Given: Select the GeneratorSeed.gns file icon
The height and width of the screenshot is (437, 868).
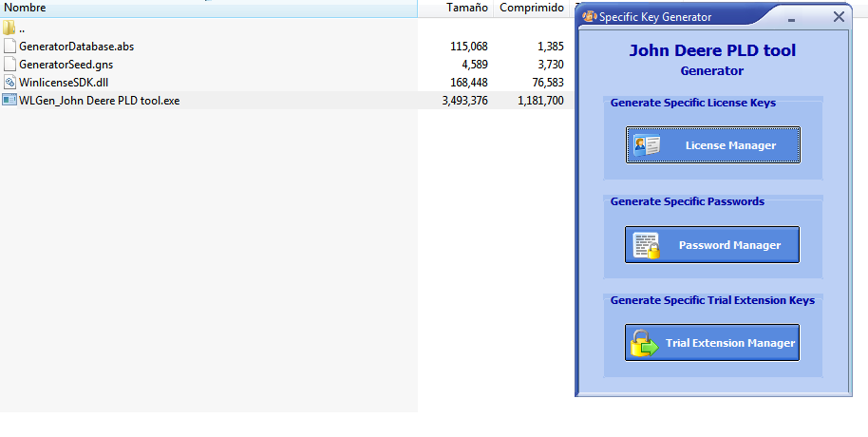Looking at the screenshot, I should pos(9,64).
